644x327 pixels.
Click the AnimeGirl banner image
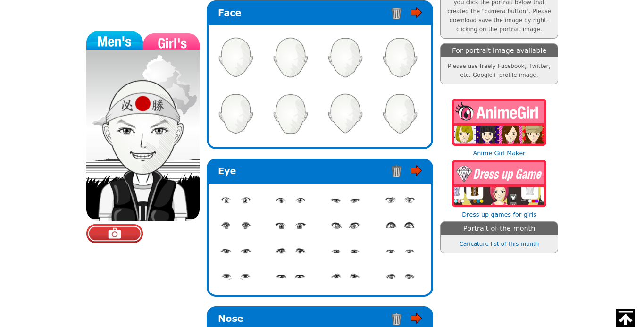[499, 122]
